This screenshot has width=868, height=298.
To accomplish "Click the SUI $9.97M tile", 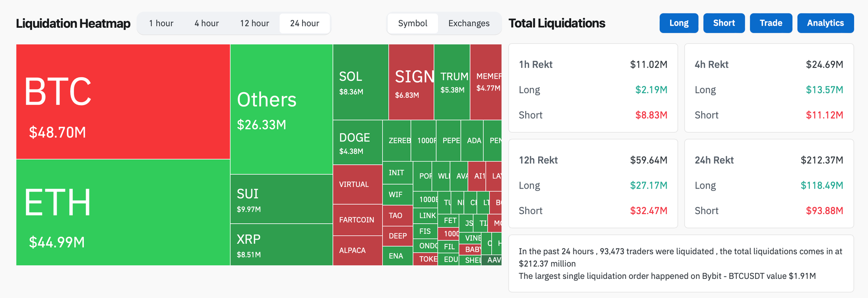I will tap(282, 199).
